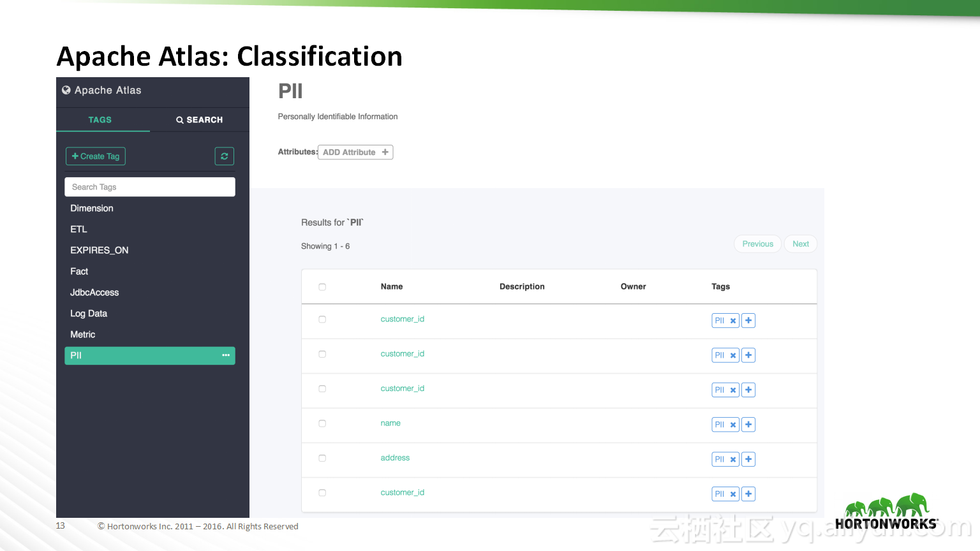Select the EXPIRES_ON tag in sidebar
Screen dimensions: 980x551
pos(100,250)
